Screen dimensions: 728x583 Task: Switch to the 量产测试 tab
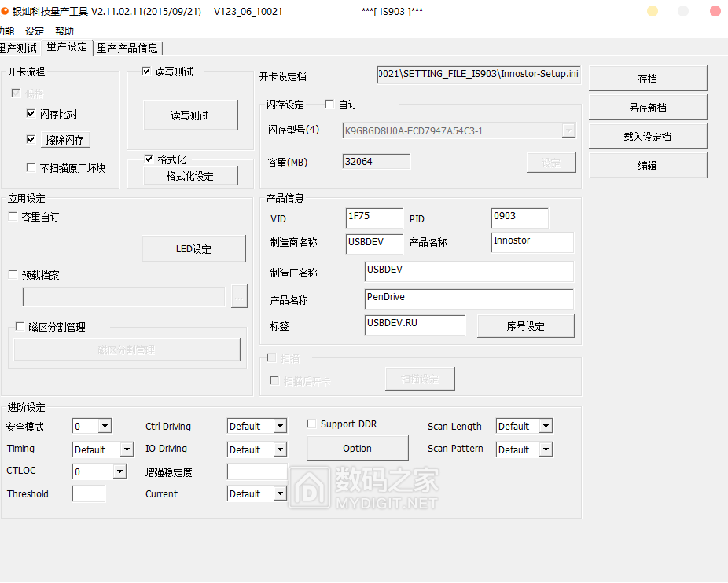[17, 47]
